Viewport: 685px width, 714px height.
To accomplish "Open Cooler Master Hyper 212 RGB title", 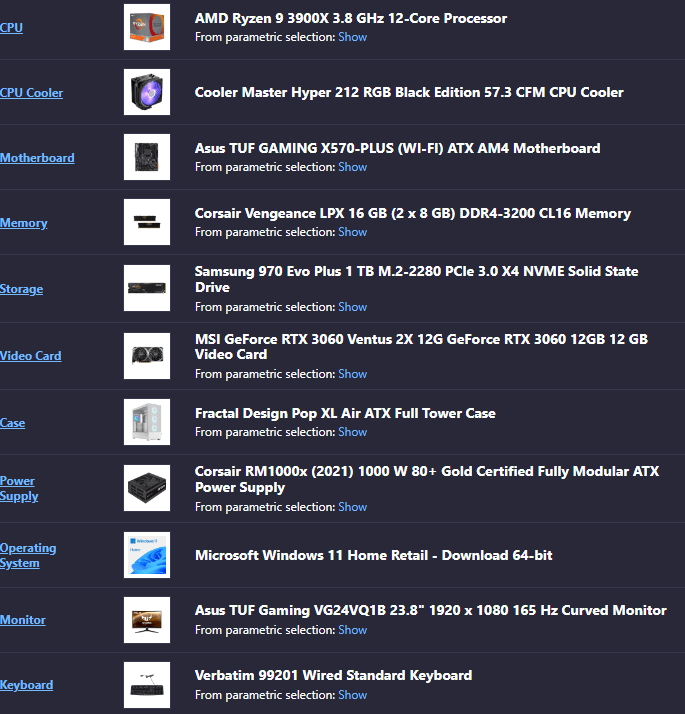I will pos(409,92).
